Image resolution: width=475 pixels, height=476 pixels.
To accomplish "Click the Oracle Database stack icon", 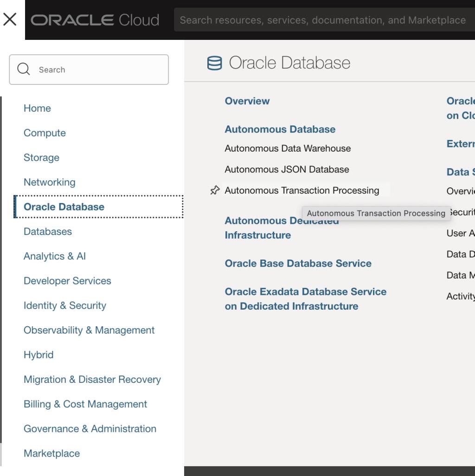I will (214, 63).
